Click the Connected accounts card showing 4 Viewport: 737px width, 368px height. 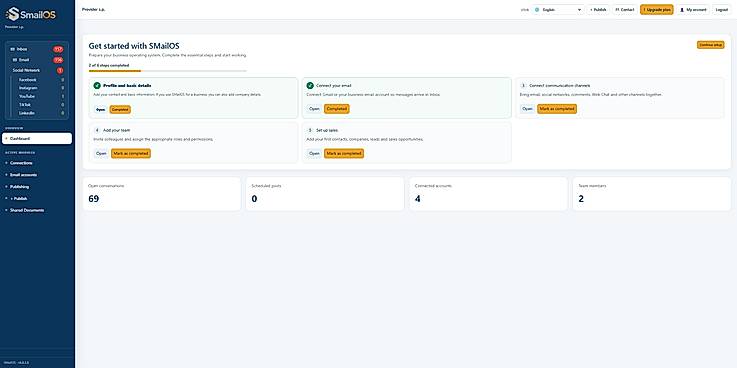(x=488, y=194)
